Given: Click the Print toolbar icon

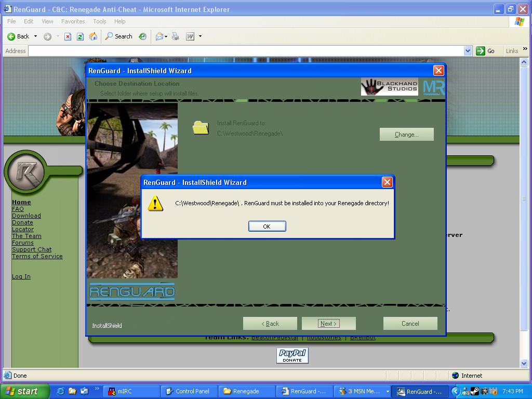Looking at the screenshot, I should [x=176, y=36].
